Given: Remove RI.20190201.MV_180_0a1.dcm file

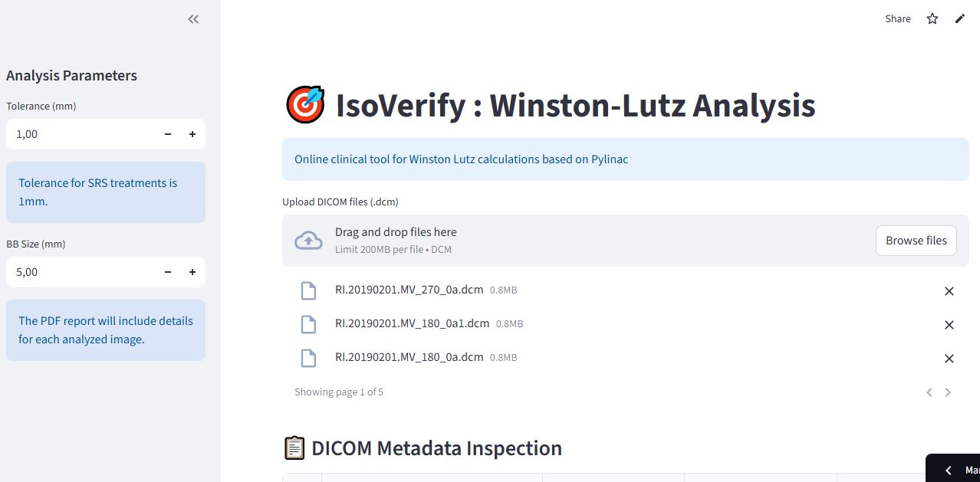Looking at the screenshot, I should (949, 325).
